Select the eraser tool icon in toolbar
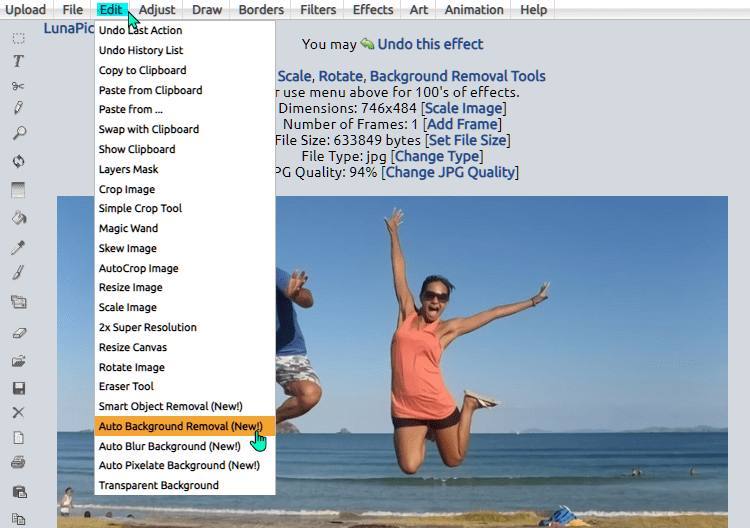This screenshot has height=528, width=750. click(x=18, y=333)
